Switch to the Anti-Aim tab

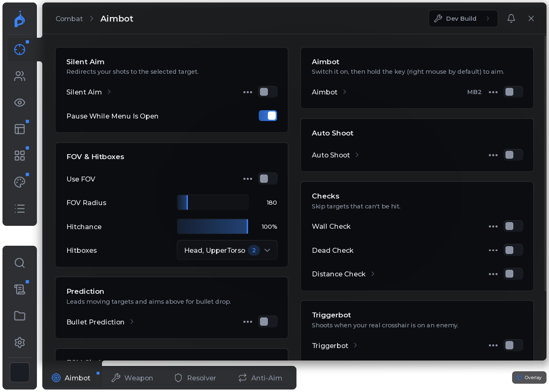coord(260,378)
